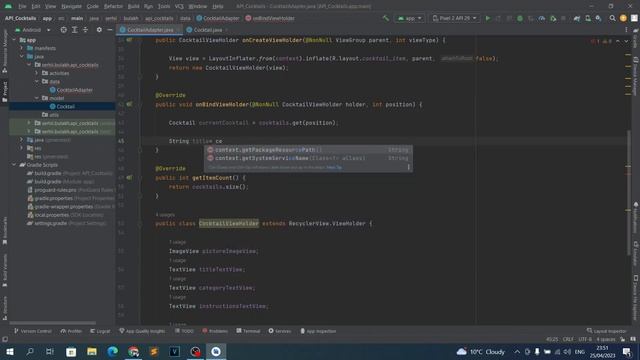The height and width of the screenshot is (360, 640).
Task: Select context.getSystemServiceName completion suggestion
Action: 308,158
